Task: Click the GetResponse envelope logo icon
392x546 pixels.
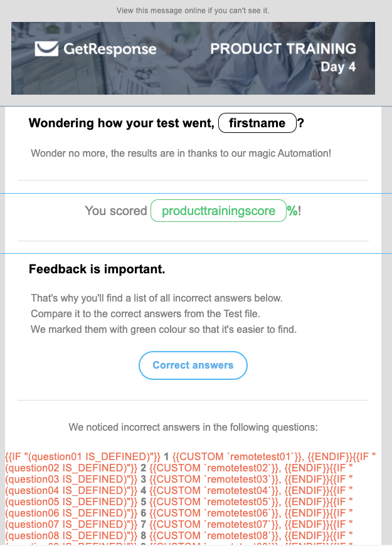Action: coord(46,49)
